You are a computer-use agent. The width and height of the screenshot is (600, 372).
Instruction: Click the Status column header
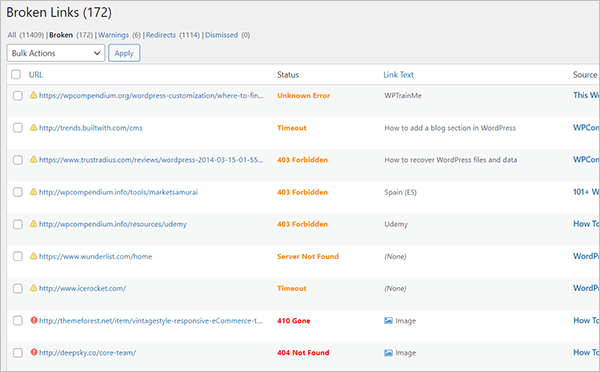tap(288, 75)
